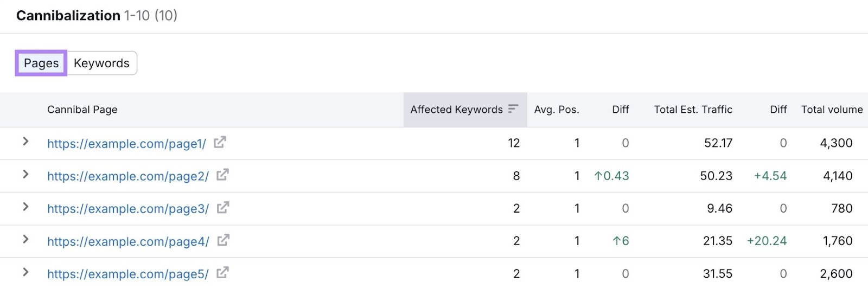The image size is (868, 288).
Task: Sort by Total Est. Traffic column
Action: [693, 110]
